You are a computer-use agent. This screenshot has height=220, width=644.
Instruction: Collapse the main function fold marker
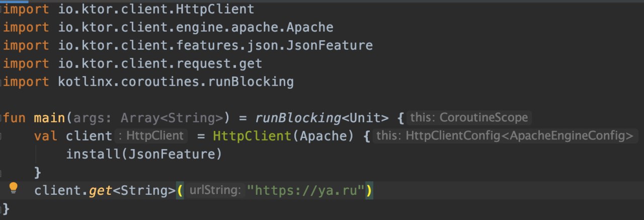[x=2, y=118]
